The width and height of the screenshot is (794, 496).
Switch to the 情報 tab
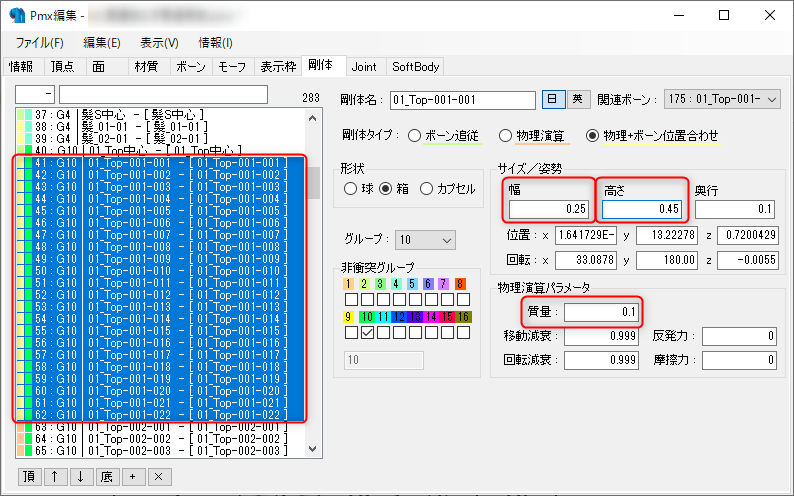(x=21, y=67)
